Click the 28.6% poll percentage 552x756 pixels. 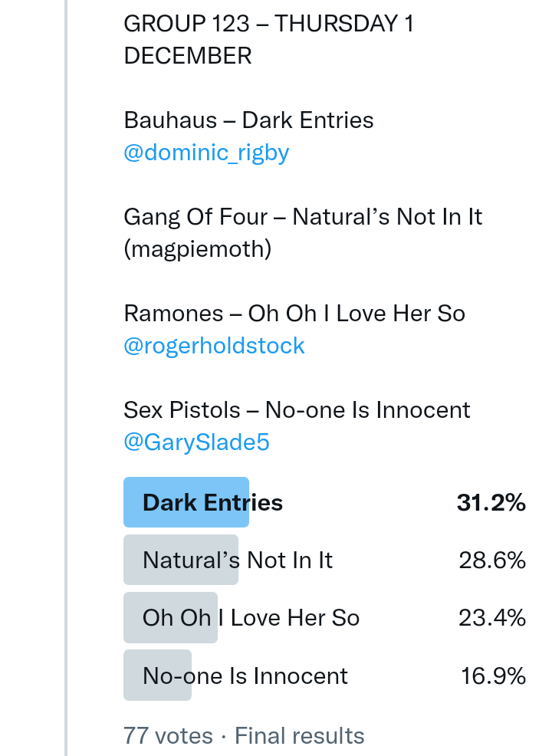coord(492,560)
